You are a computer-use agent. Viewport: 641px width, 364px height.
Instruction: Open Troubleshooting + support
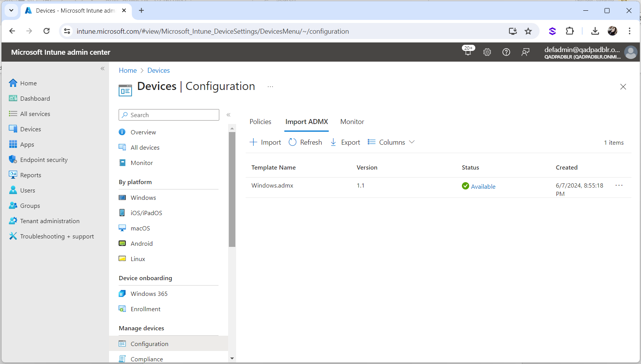click(x=51, y=236)
